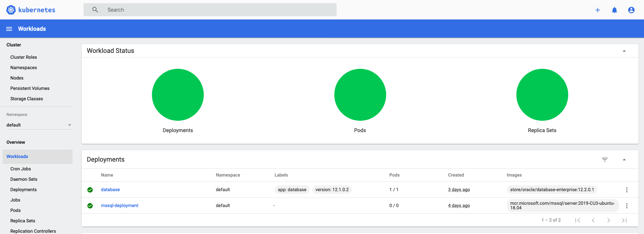Click the '1 / 1' pods value
This screenshot has height=234, width=644.
394,190
